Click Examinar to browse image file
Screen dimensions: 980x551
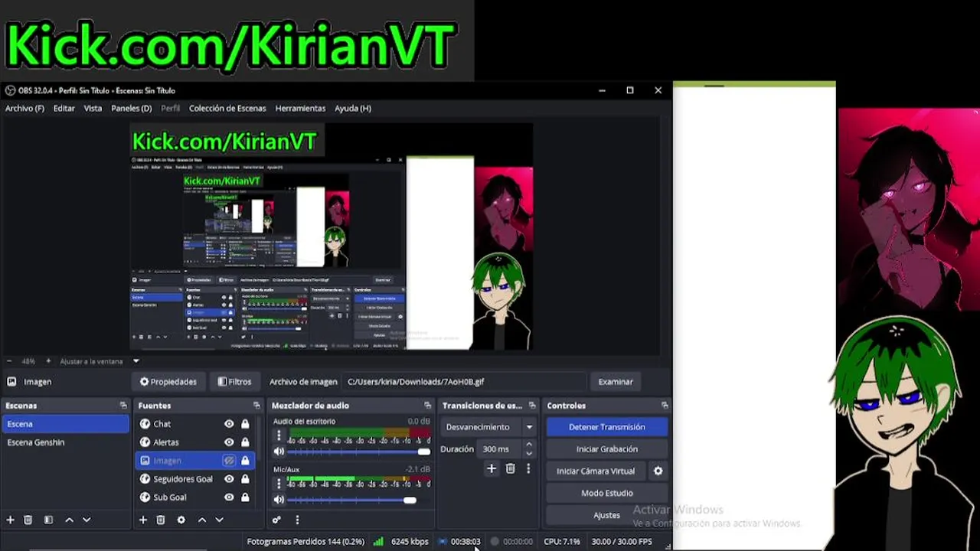[x=616, y=381]
